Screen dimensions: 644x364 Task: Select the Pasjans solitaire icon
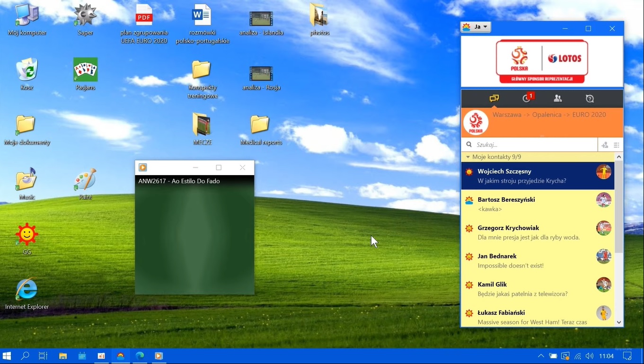[85, 74]
